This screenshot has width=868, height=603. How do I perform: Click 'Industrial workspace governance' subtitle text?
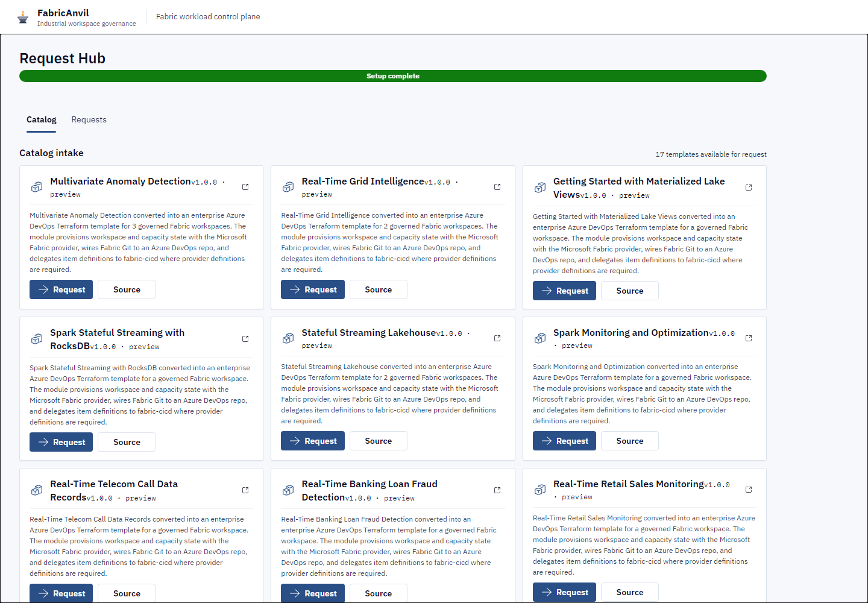point(87,24)
